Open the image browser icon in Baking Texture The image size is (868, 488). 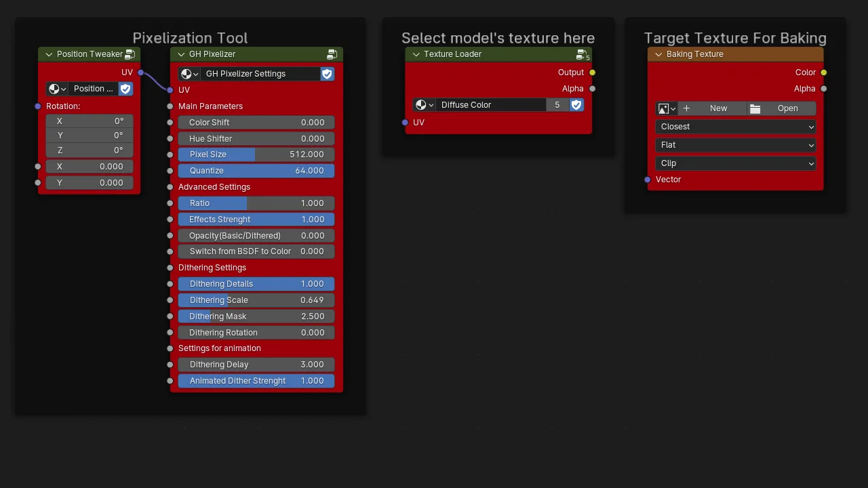tap(663, 108)
